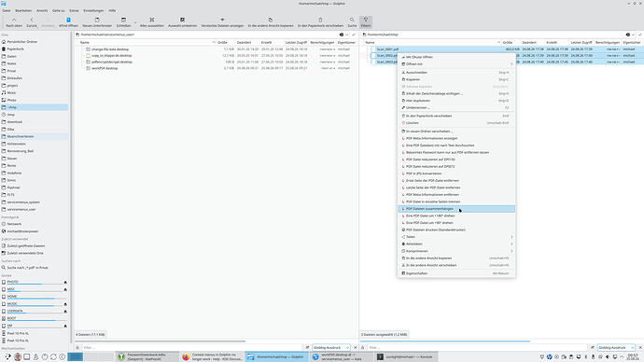The width and height of the screenshot is (644, 362).
Task: Open the Suche search tool
Action: [352, 22]
